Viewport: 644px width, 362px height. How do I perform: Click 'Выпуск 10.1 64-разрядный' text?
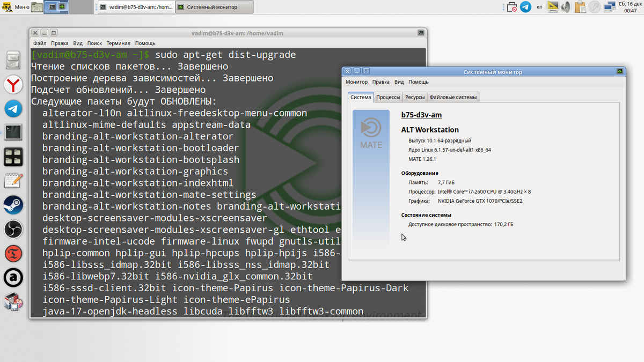(440, 141)
